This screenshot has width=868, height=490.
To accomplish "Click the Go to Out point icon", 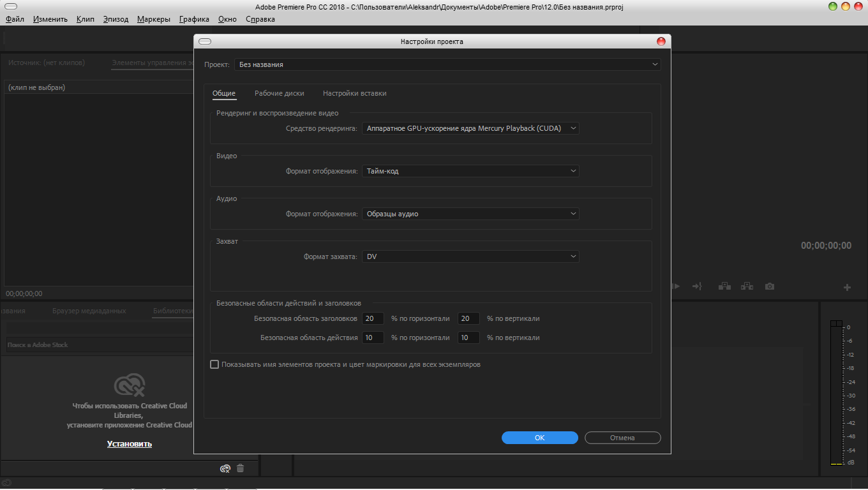I will click(x=697, y=286).
